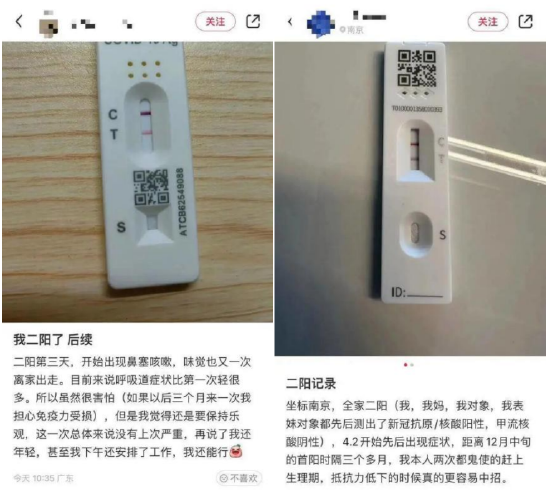Viewport: 550px width, 499px height.
Task: Tap the left post body text
Action: 133,406
